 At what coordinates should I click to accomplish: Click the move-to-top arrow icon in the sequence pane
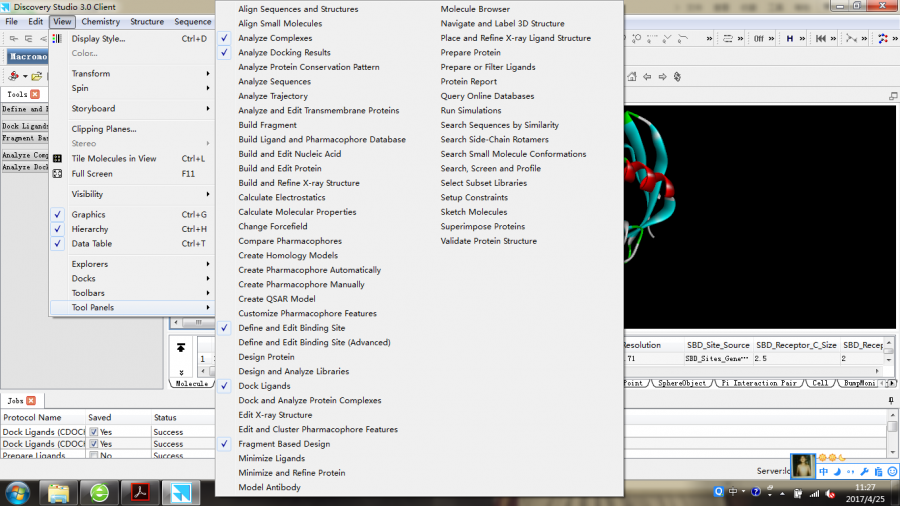(x=181, y=348)
